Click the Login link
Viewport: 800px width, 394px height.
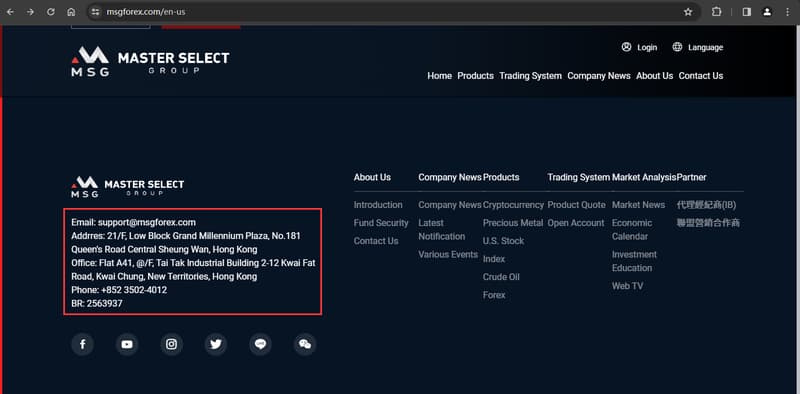click(x=639, y=47)
